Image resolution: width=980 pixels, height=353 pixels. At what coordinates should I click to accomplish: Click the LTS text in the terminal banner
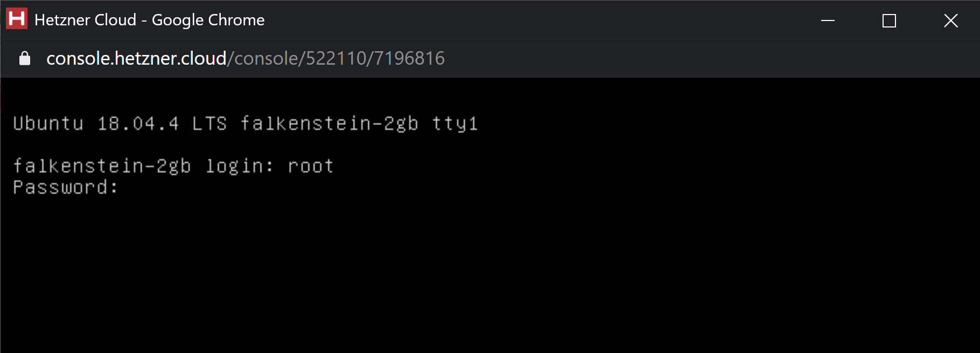[209, 123]
